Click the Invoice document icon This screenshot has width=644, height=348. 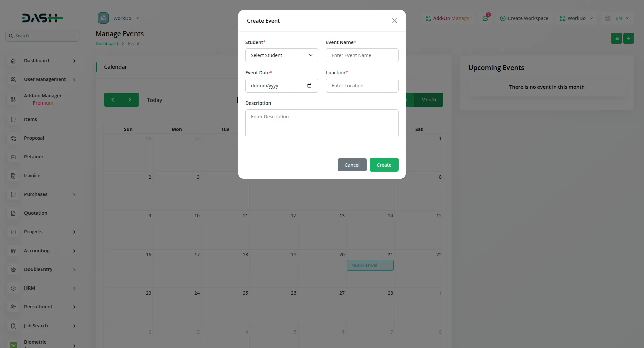point(13,176)
